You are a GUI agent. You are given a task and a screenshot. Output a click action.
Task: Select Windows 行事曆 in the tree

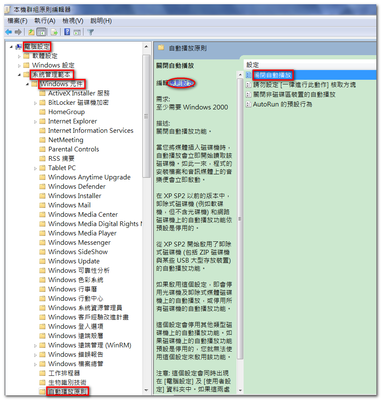[73, 289]
